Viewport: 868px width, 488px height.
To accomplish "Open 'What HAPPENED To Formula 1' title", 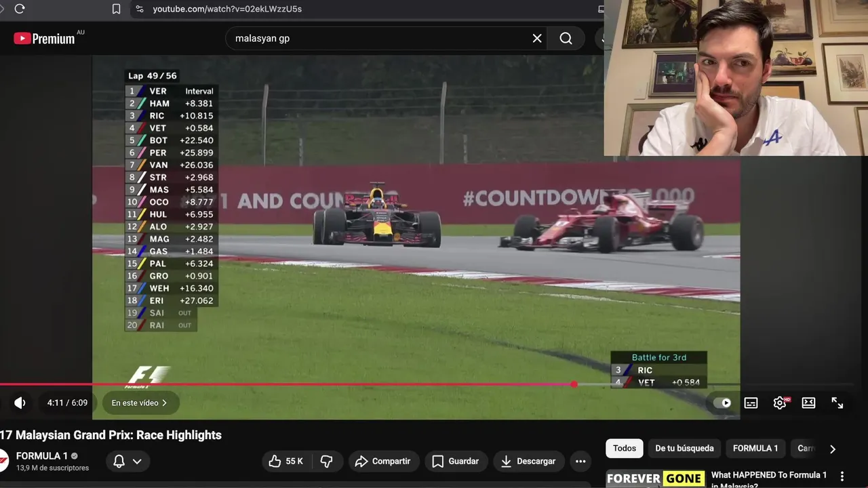I will [x=769, y=480].
